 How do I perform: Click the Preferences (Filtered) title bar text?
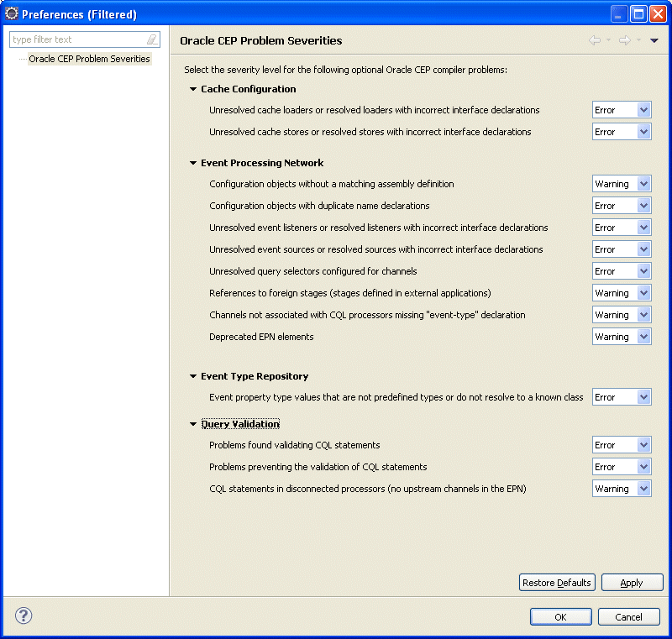click(79, 14)
